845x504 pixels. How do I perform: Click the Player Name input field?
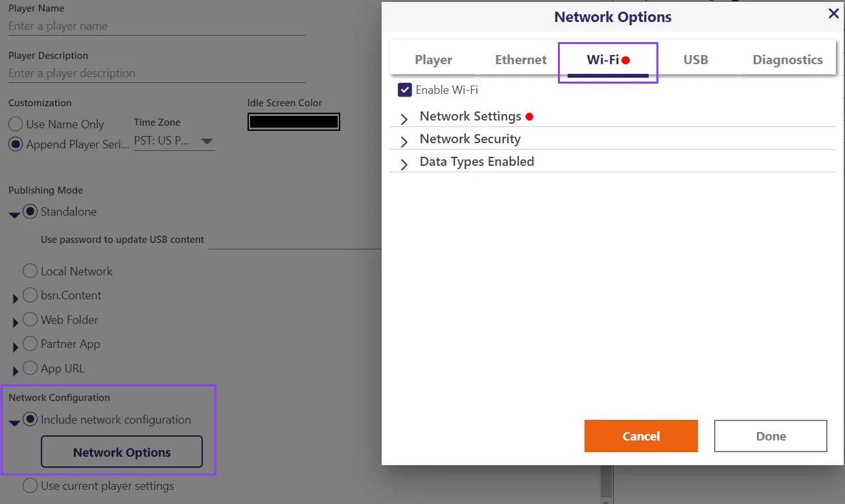click(x=157, y=27)
